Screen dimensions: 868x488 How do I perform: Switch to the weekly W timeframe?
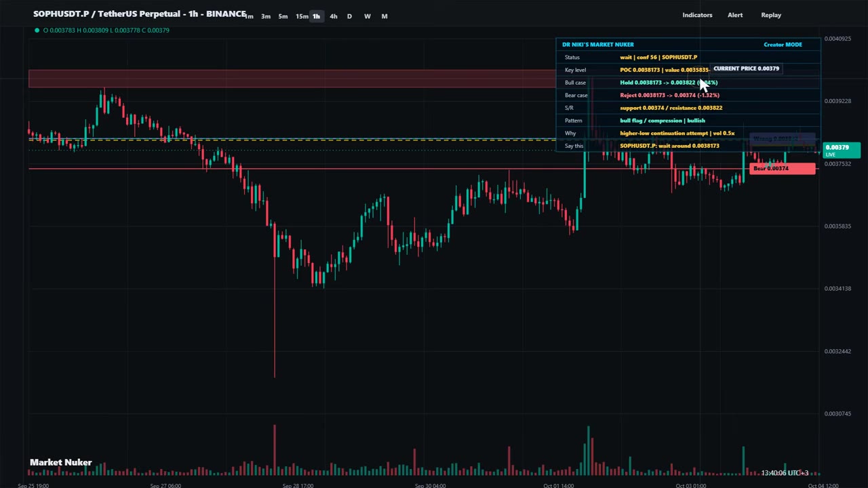[367, 16]
